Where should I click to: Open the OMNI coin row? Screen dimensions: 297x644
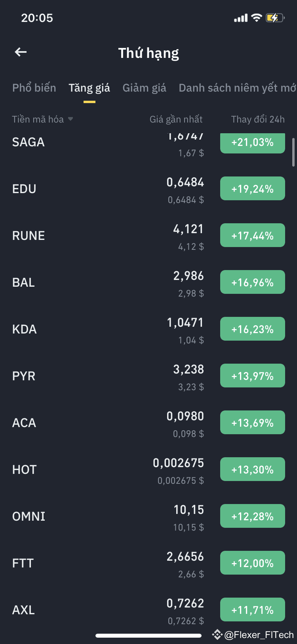[148, 516]
